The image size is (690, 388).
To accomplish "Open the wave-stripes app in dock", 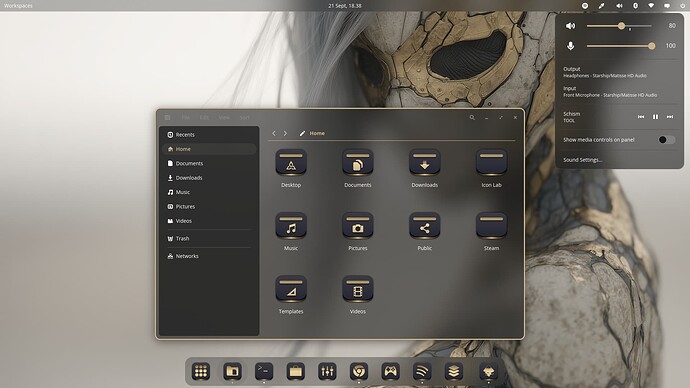I will tap(422, 372).
